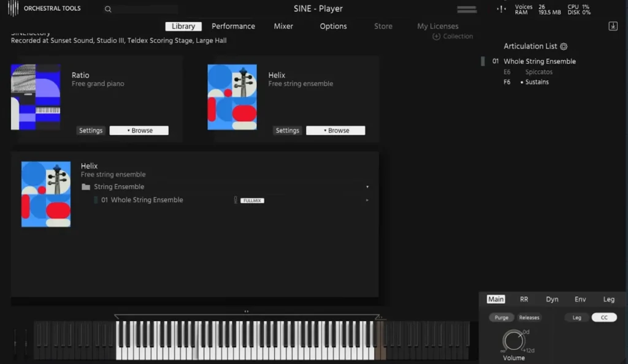The image size is (628, 364).
Task: Select the 01 Whole String Ensemble instrument row
Action: coord(231,200)
